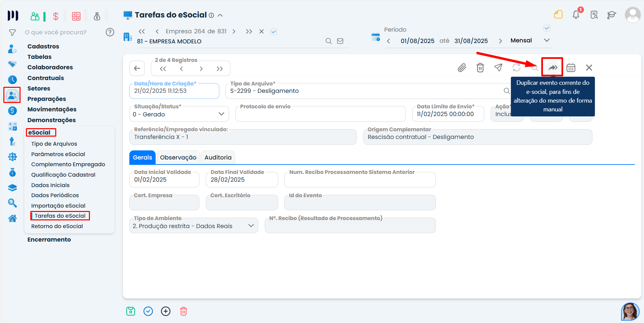Add a new record with the plus circle

(166, 311)
